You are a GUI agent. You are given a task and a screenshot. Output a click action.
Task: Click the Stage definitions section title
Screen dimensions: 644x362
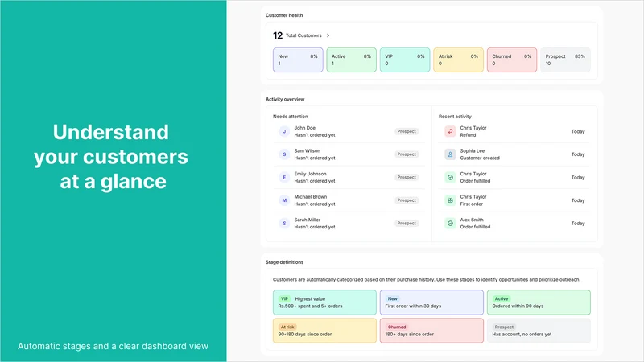click(x=284, y=262)
